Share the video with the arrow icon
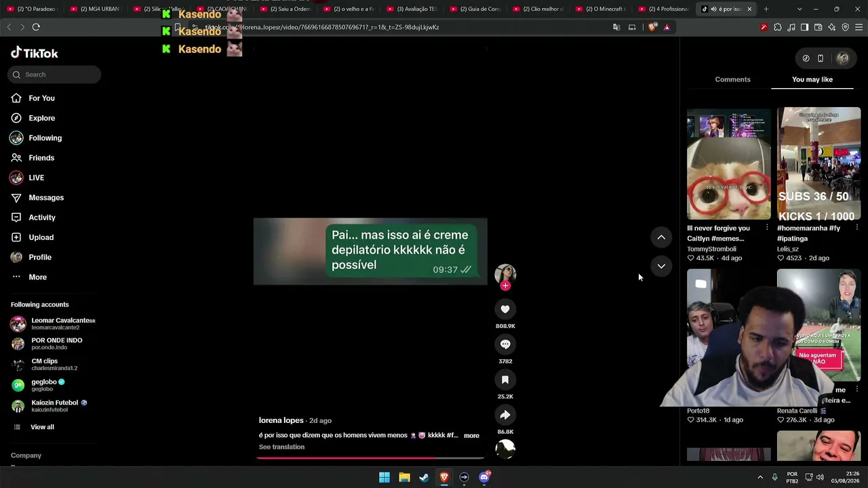 pyautogui.click(x=505, y=415)
